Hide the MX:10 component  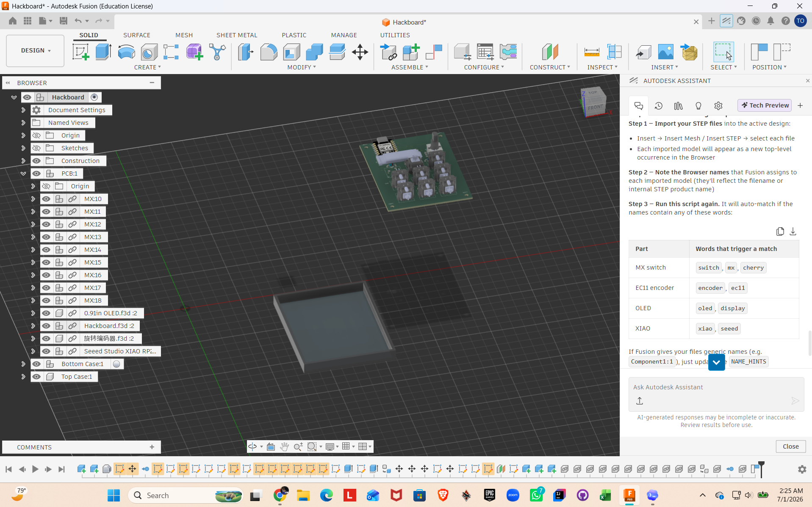coord(46,199)
